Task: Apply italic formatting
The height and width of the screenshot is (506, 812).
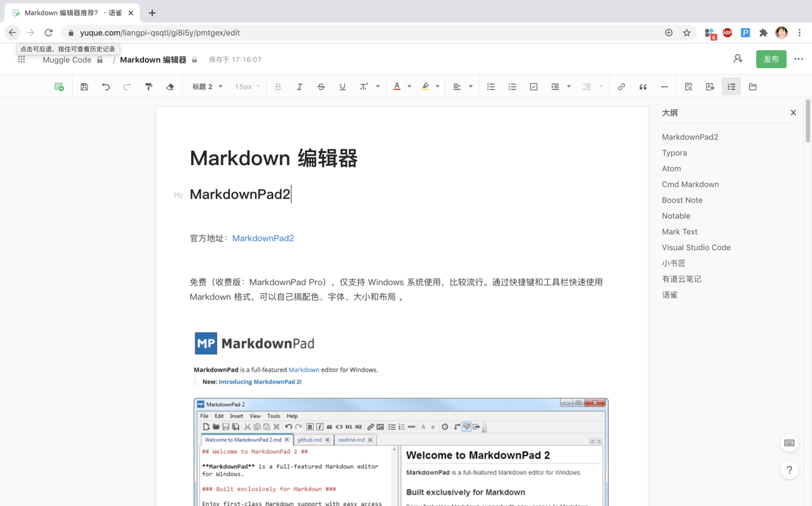Action: click(x=299, y=86)
